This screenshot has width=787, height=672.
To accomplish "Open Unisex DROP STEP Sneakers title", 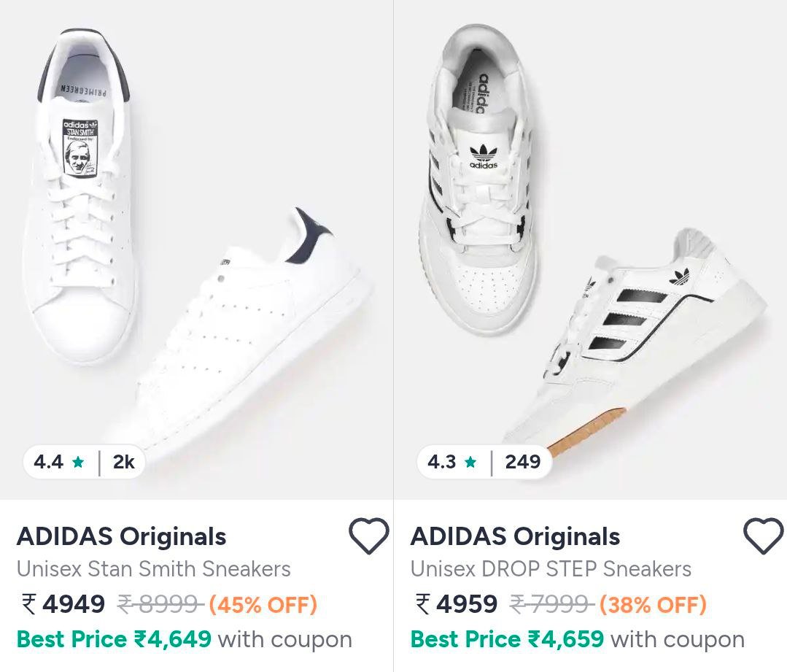I will pos(551,569).
